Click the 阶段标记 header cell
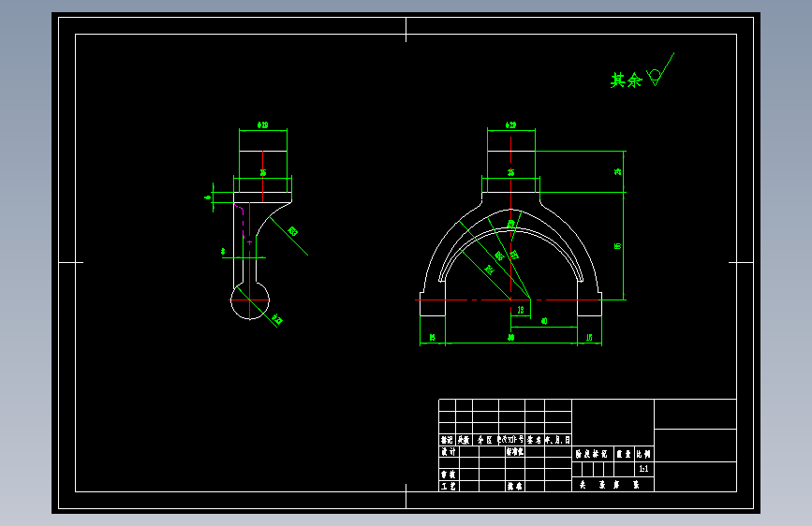The width and height of the screenshot is (812, 526). coord(593,454)
